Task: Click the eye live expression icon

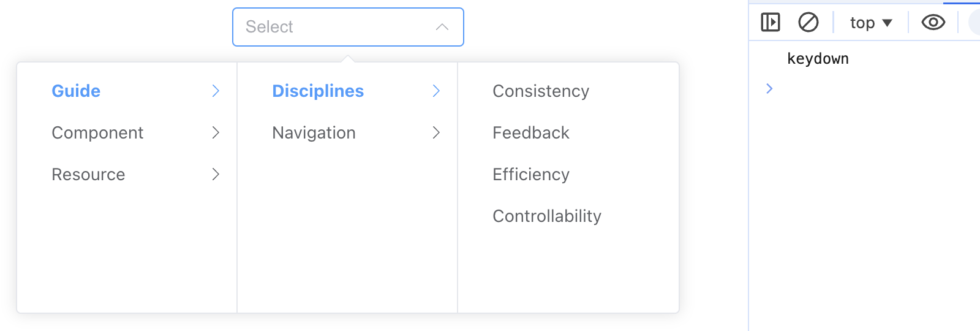Action: (933, 23)
